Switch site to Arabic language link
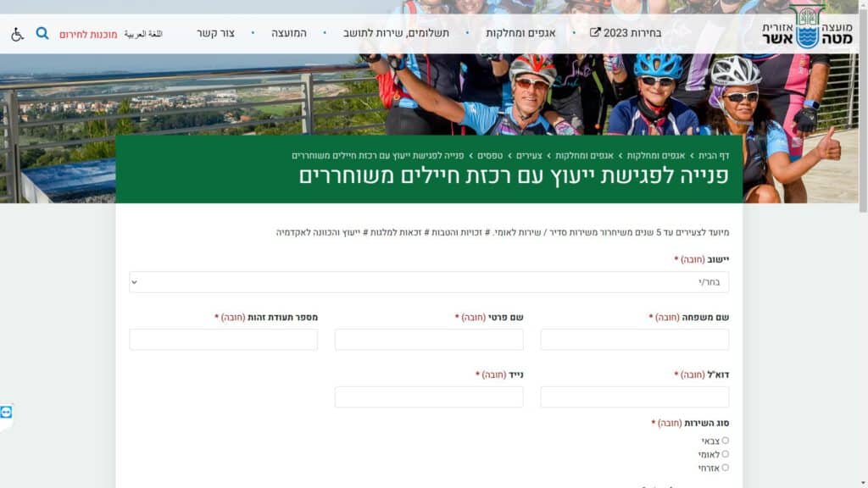Image resolution: width=868 pixels, height=488 pixels. click(x=143, y=34)
